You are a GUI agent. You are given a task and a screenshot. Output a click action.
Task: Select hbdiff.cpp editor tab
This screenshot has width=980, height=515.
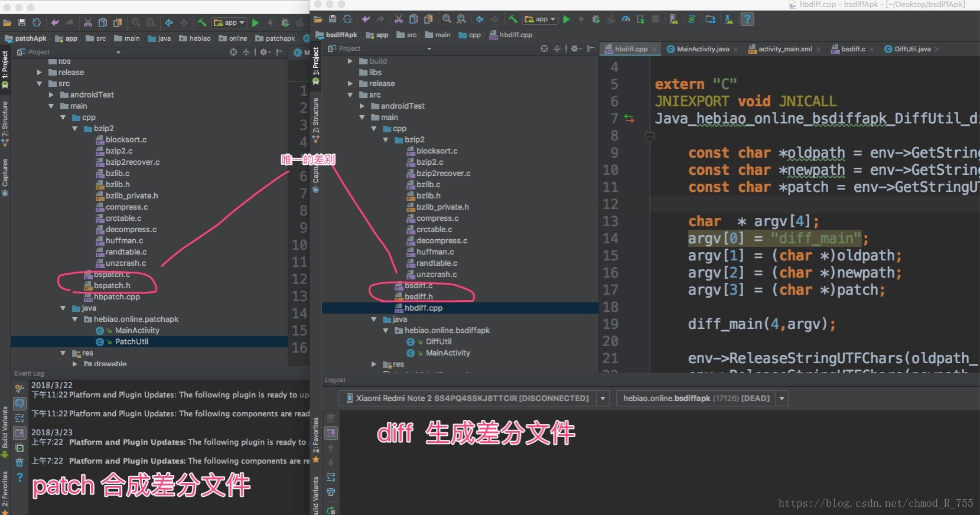coord(630,49)
